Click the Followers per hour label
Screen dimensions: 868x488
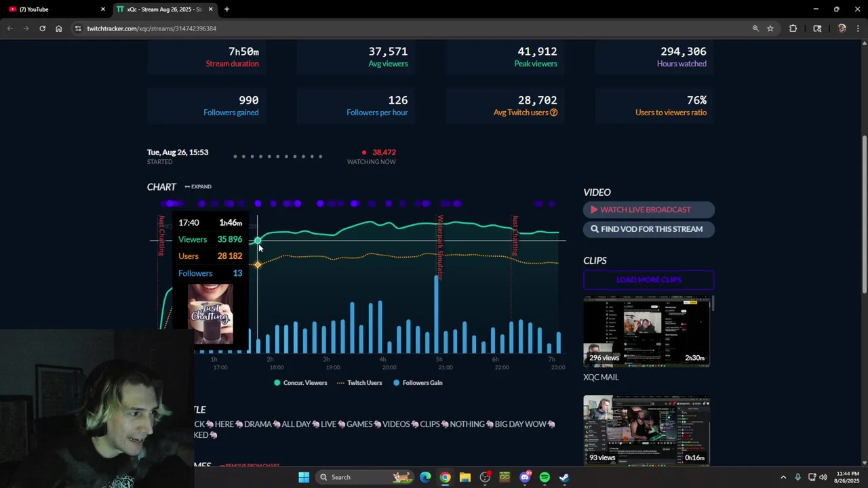click(x=377, y=113)
